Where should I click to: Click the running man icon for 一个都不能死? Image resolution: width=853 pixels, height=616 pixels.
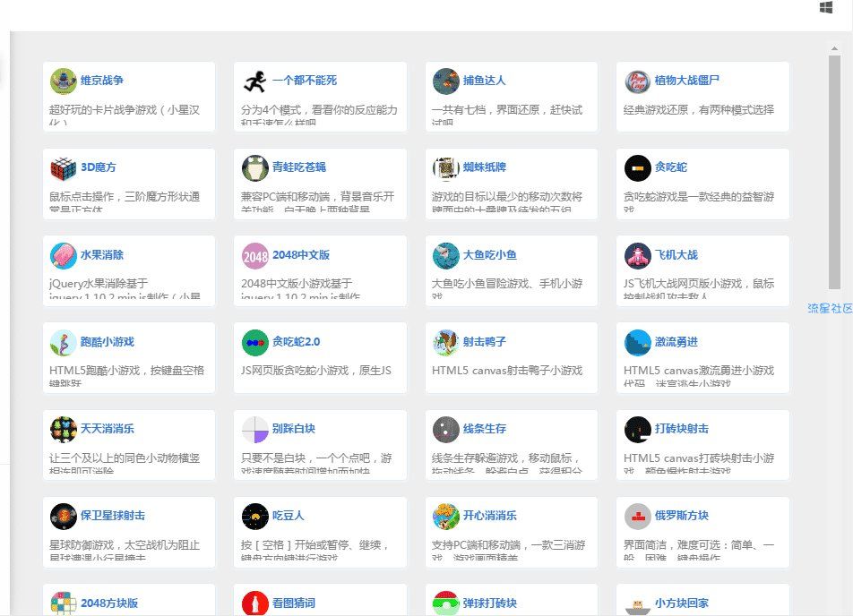click(255, 81)
